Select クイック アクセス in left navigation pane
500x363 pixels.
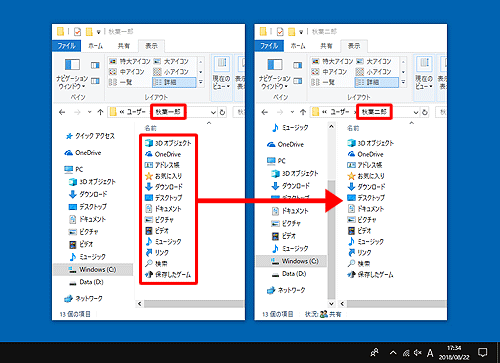pyautogui.click(x=90, y=136)
